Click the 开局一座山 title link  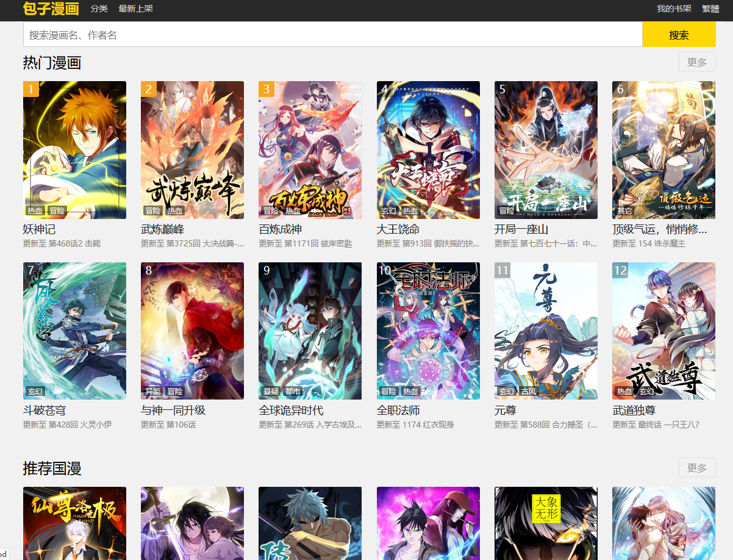pyautogui.click(x=521, y=229)
